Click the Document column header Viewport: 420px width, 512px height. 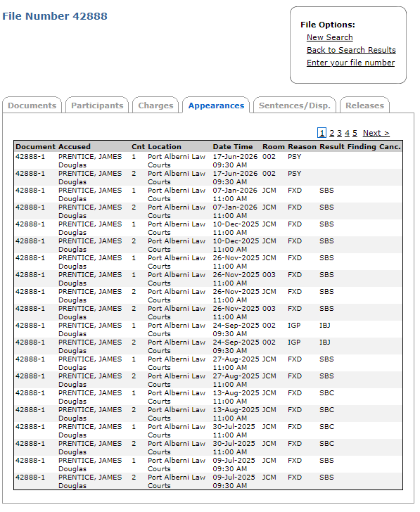pos(35,146)
